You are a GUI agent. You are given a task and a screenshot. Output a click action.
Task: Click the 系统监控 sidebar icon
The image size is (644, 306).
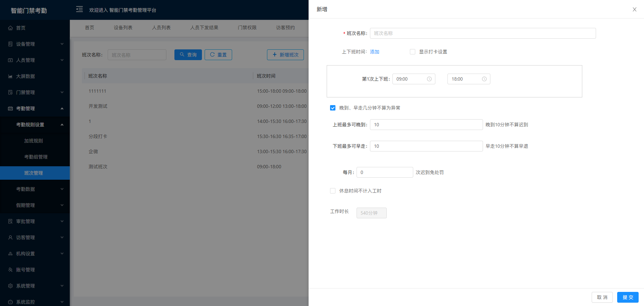tap(10, 302)
